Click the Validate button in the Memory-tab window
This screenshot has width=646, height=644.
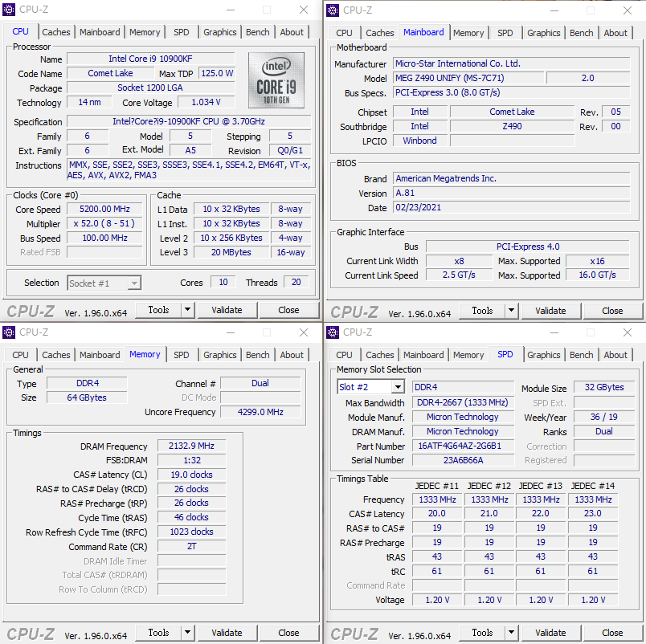[227, 633]
